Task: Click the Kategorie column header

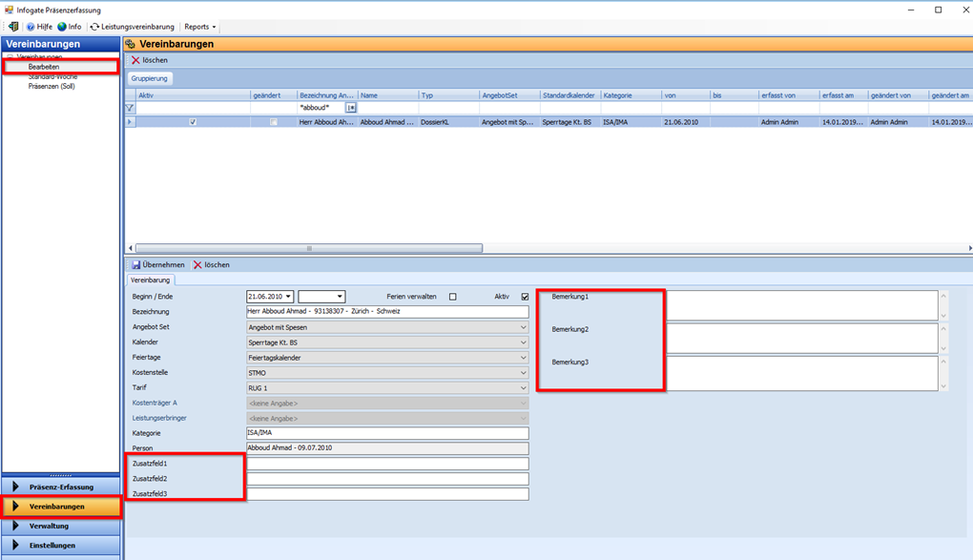Action: coord(631,95)
